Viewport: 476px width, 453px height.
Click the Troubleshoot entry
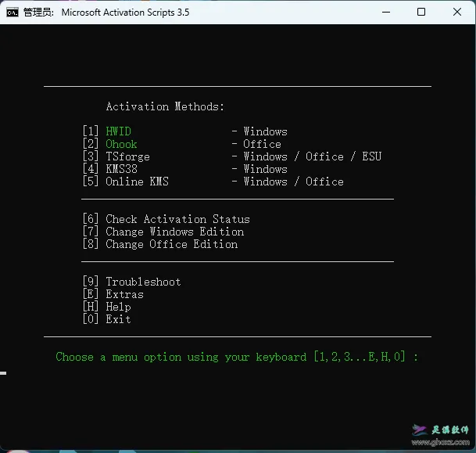143,282
